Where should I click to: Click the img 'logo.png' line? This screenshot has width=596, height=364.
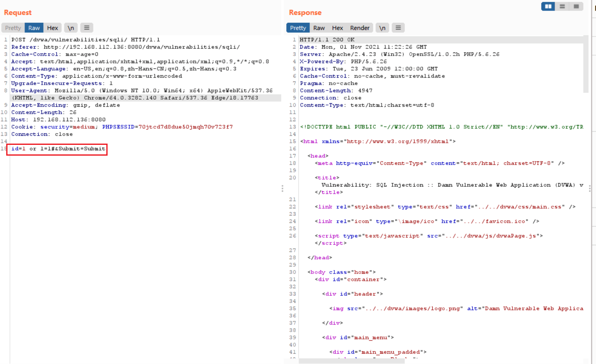pos(456,309)
